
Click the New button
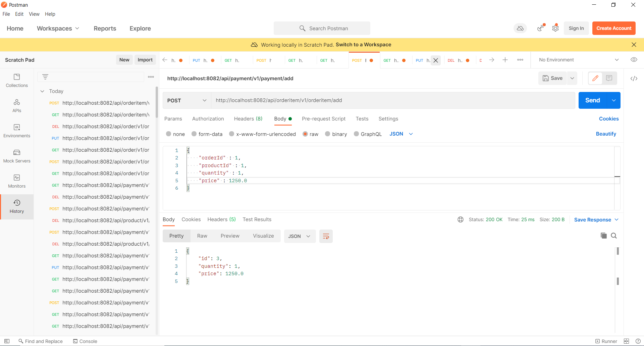(124, 60)
